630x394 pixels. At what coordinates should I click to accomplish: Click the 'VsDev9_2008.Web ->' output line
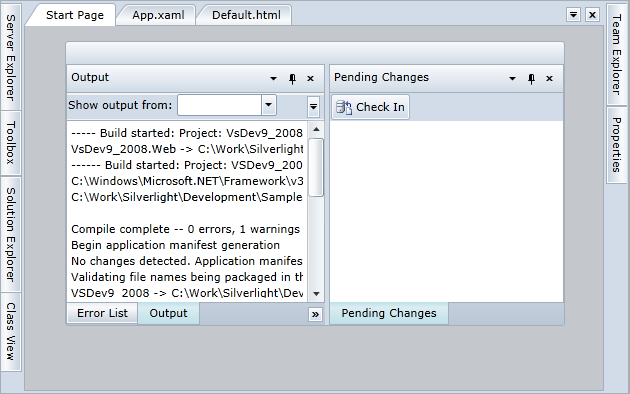click(187, 149)
